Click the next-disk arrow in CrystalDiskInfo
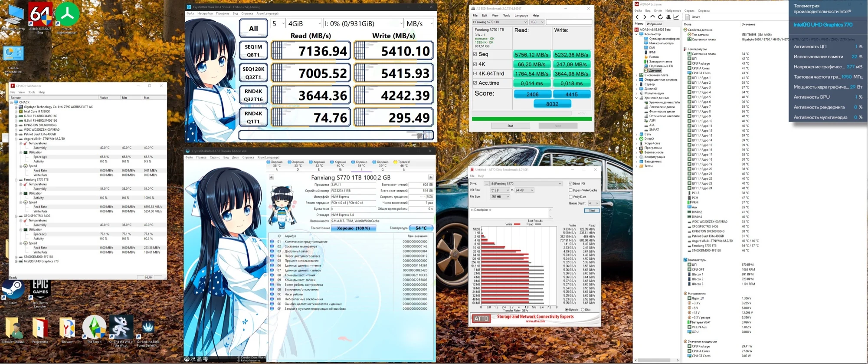Image resolution: width=868 pixels, height=364 pixels. coord(431,177)
